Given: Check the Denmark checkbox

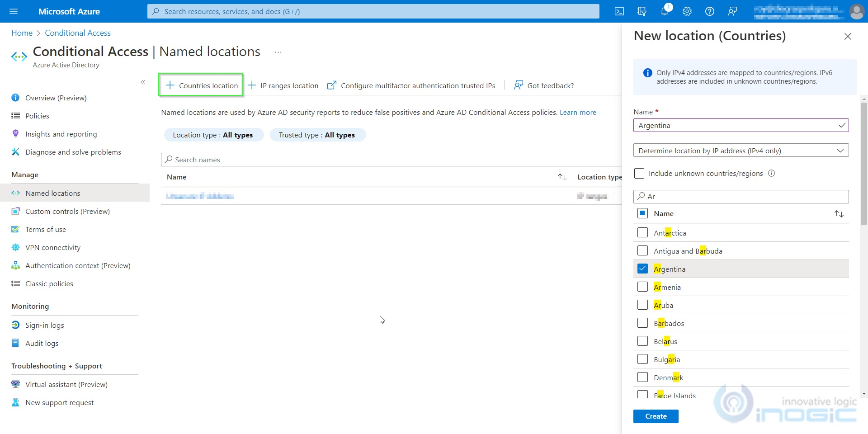Looking at the screenshot, I should (642, 377).
